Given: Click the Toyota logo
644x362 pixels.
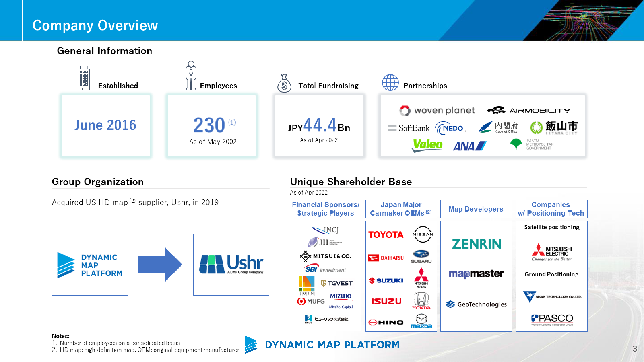Looking at the screenshot, I should tap(386, 234).
